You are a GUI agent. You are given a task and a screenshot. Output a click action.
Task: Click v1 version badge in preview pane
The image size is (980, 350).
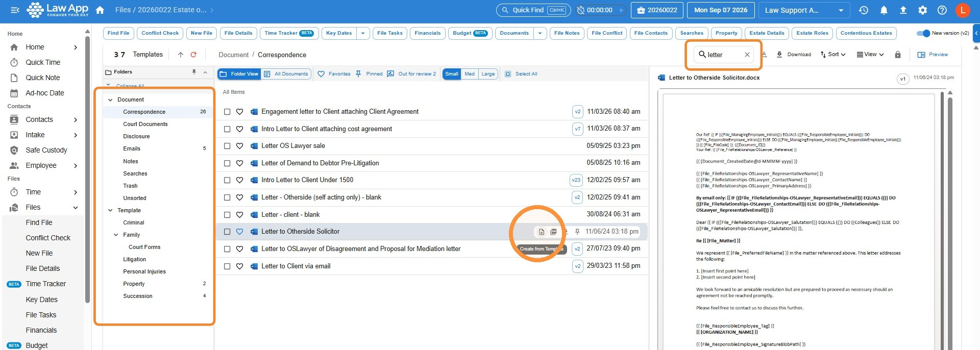tap(903, 79)
